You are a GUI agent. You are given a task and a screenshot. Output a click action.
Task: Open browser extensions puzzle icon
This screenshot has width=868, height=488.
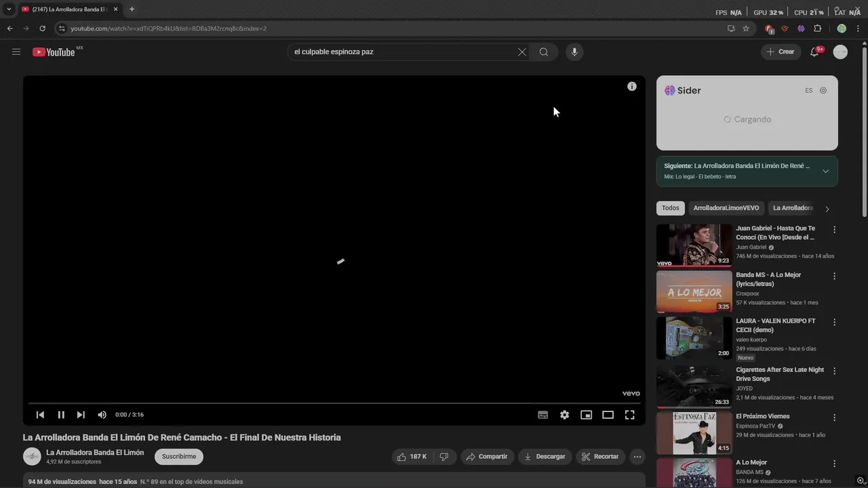pos(817,28)
